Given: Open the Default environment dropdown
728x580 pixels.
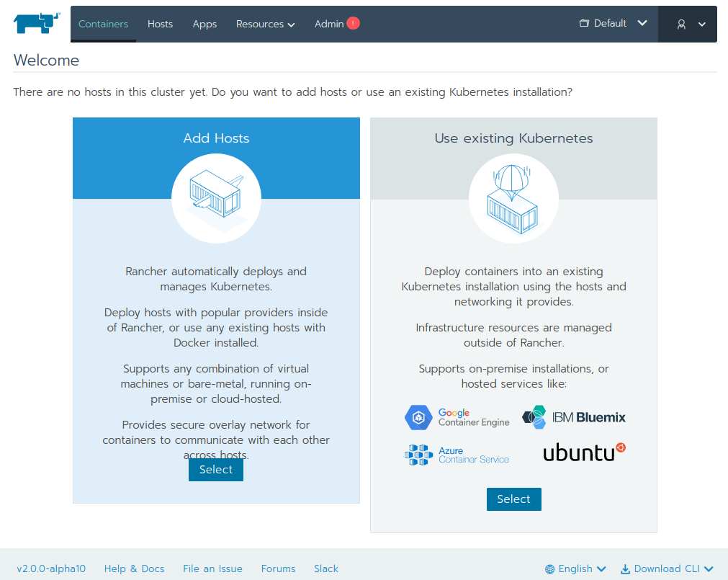Looking at the screenshot, I should 613,23.
